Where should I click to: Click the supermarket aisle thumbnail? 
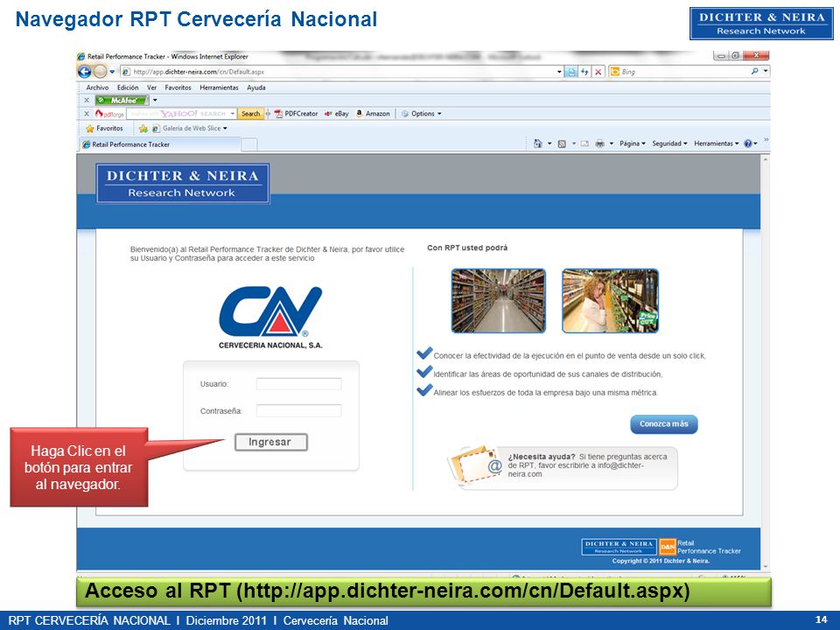[498, 300]
